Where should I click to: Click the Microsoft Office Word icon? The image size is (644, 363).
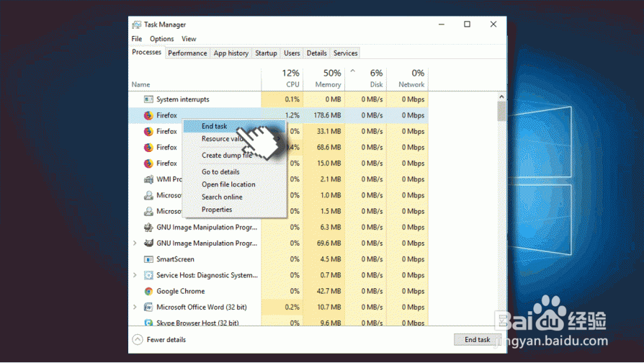(148, 307)
